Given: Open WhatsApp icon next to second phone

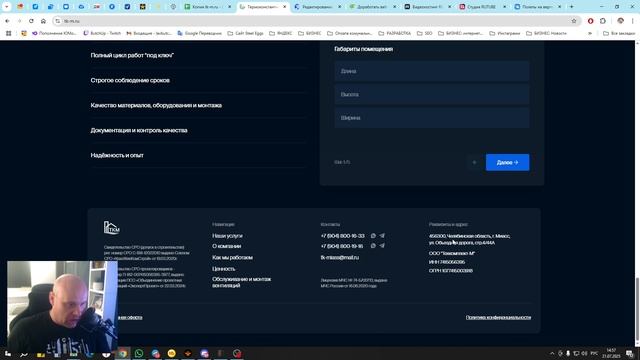Looking at the screenshot, I should pos(373,246).
